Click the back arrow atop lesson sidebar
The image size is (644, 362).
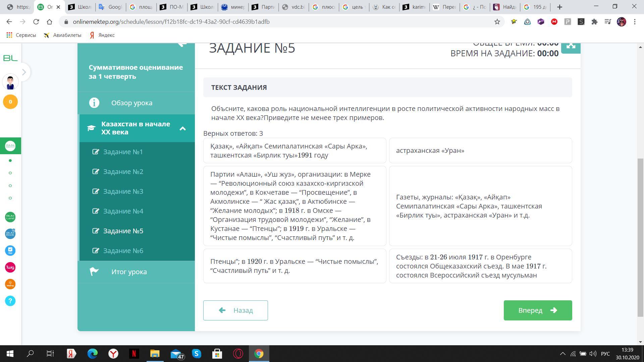(182, 45)
